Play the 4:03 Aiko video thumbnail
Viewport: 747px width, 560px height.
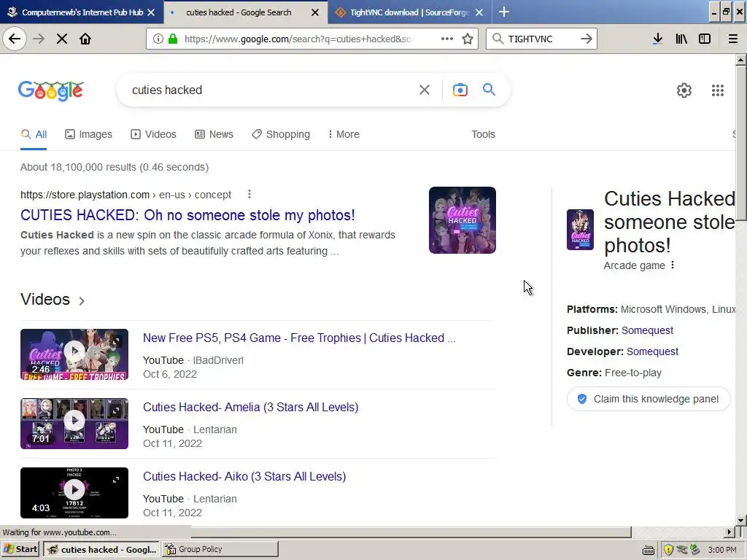[x=74, y=493]
